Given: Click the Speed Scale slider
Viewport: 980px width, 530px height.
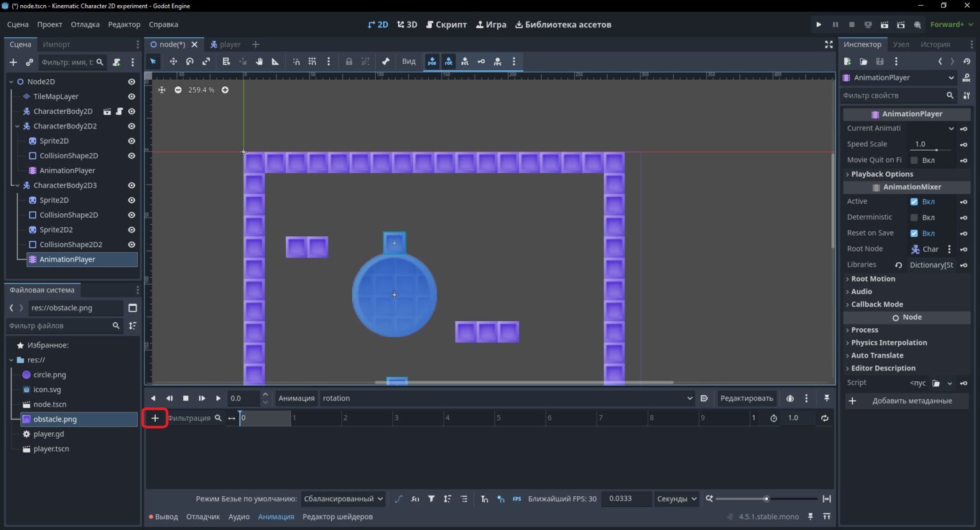Looking at the screenshot, I should (931, 150).
